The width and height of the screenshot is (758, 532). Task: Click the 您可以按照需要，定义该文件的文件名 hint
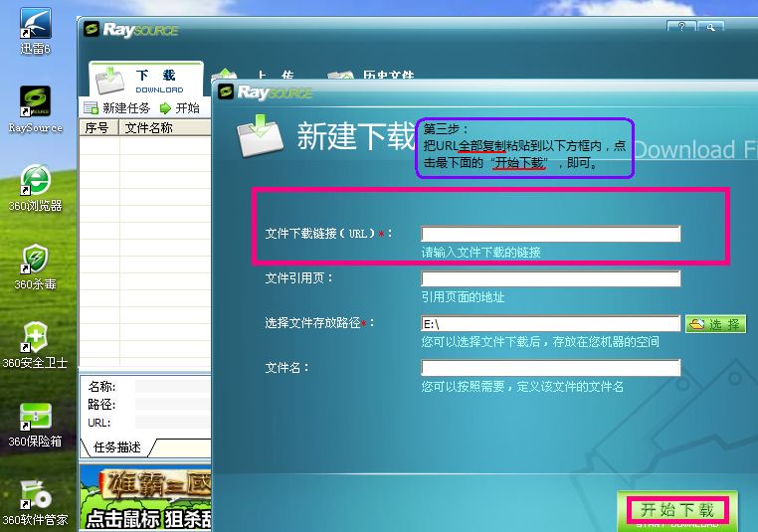522,387
